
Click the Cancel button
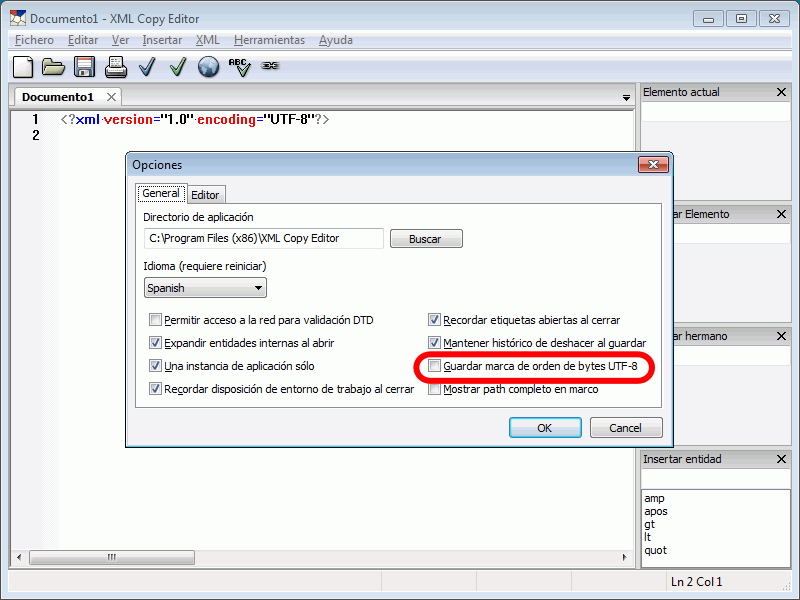click(626, 428)
